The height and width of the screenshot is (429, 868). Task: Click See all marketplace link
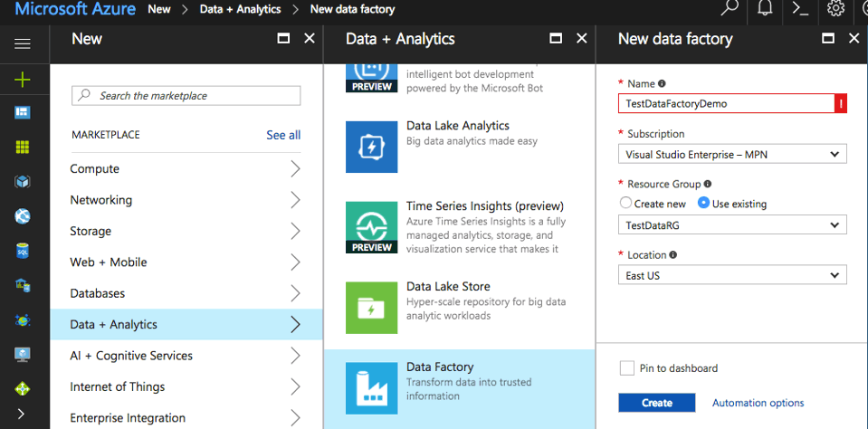pyautogui.click(x=283, y=135)
